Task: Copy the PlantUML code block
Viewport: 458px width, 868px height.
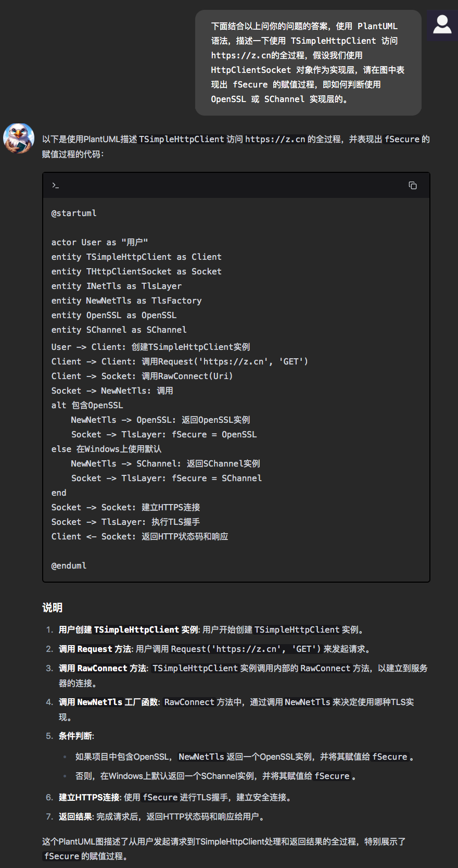Action: point(413,185)
